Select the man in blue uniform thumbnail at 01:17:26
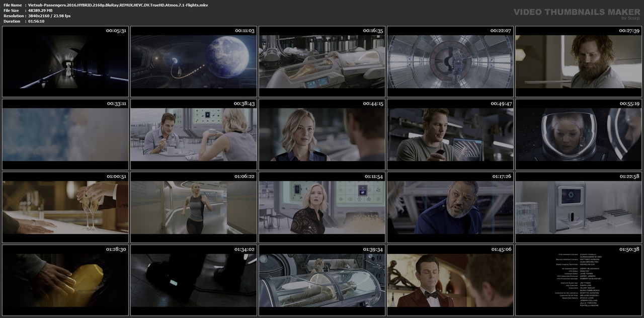 (x=450, y=207)
